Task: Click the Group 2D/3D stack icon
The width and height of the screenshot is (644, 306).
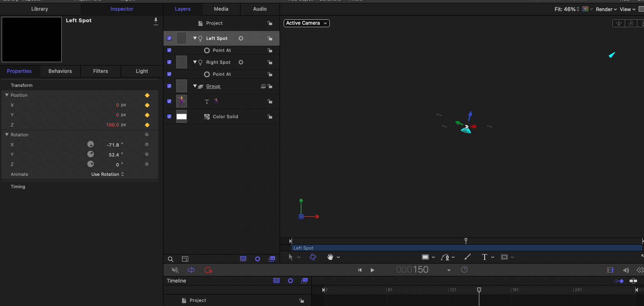Action: pyautogui.click(x=263, y=86)
